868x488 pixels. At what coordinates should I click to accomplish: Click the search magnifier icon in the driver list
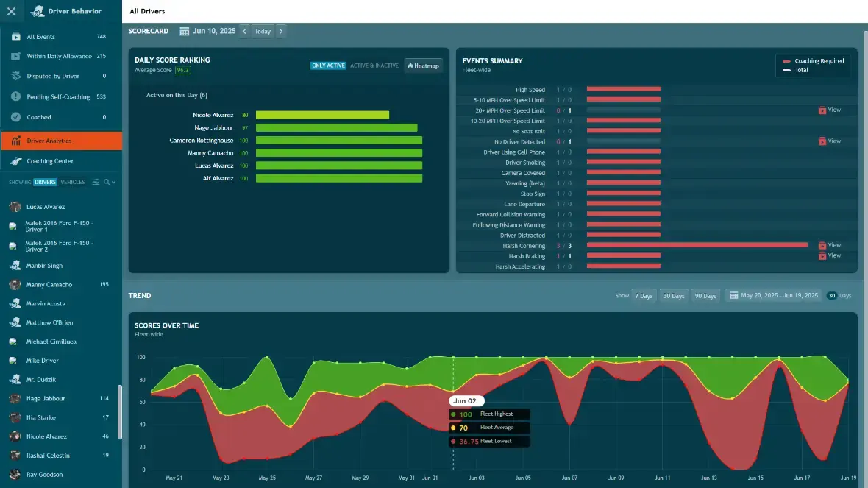(107, 182)
